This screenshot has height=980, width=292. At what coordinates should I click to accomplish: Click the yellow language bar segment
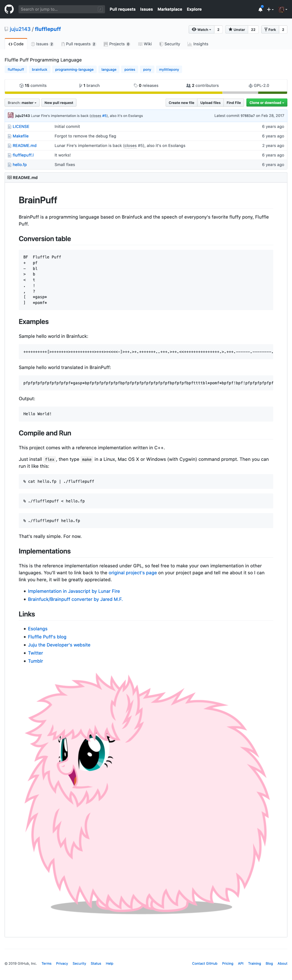click(x=113, y=92)
